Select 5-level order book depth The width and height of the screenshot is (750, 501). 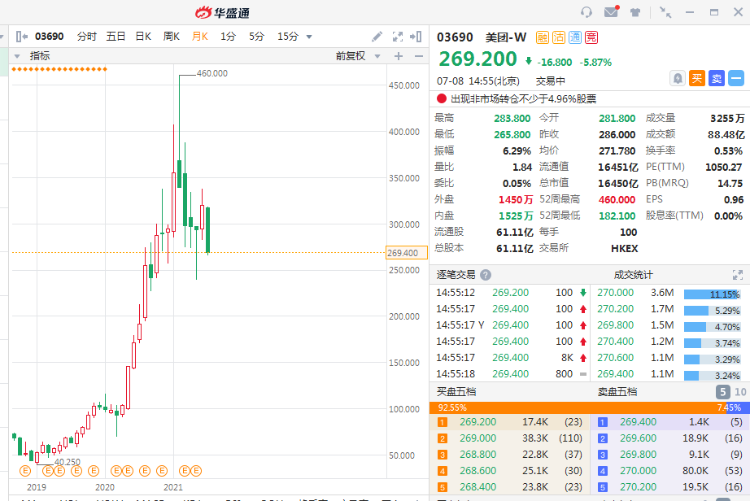(723, 392)
